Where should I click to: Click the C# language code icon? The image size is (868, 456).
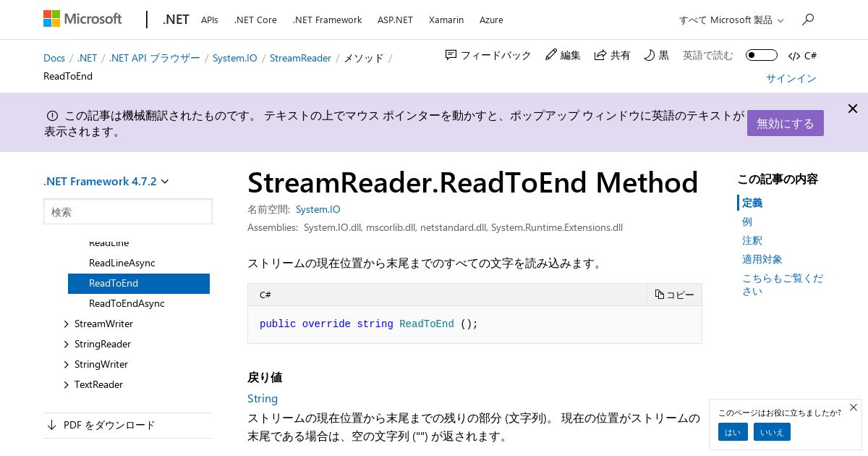click(x=794, y=56)
